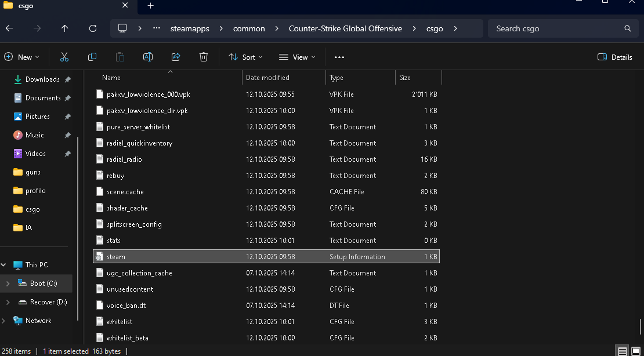Click the Share icon in toolbar
Viewport: 644px width, 356px height.
click(x=176, y=57)
